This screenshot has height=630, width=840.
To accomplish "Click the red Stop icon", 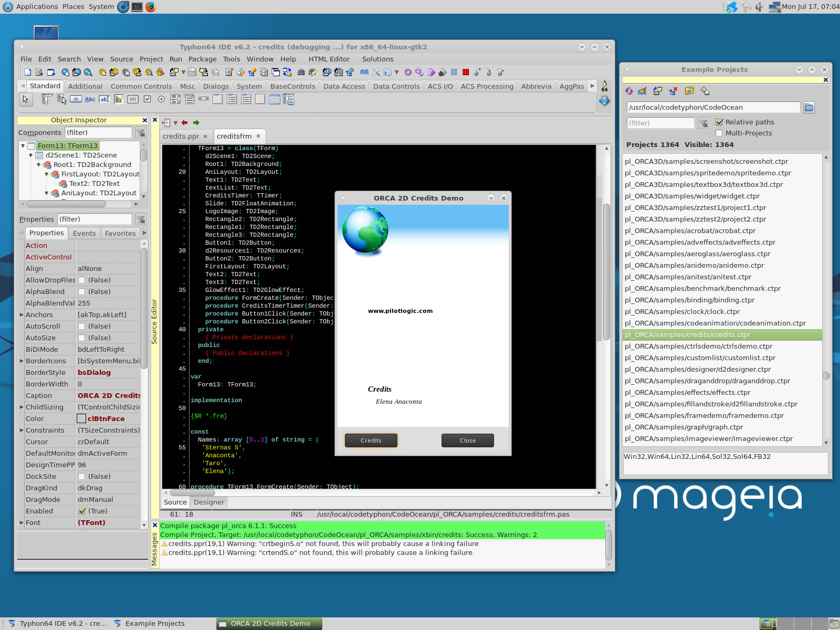I will pos(466,72).
